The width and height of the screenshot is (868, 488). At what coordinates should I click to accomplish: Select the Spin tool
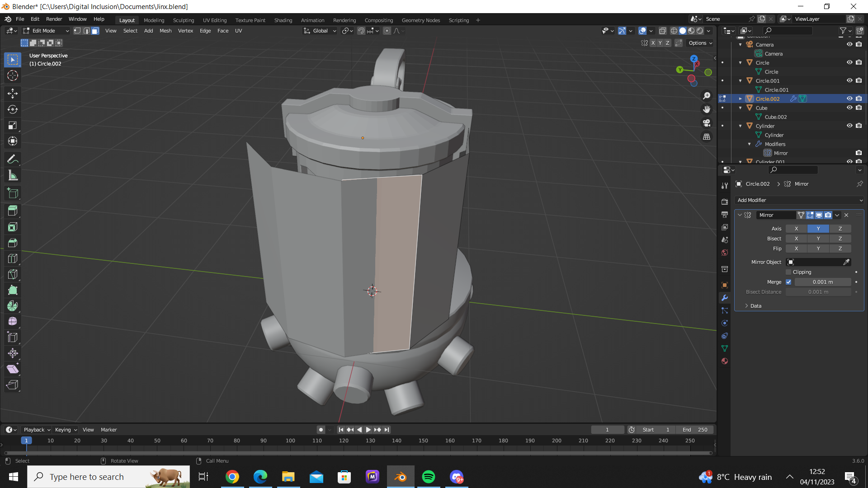pos(13,306)
